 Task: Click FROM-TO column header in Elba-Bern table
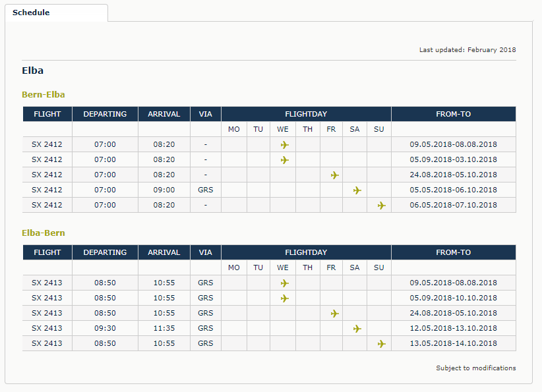(453, 252)
